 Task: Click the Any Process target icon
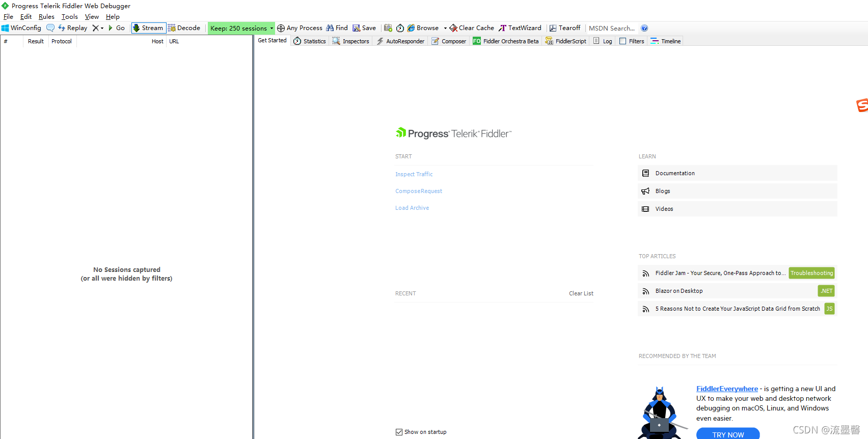281,28
